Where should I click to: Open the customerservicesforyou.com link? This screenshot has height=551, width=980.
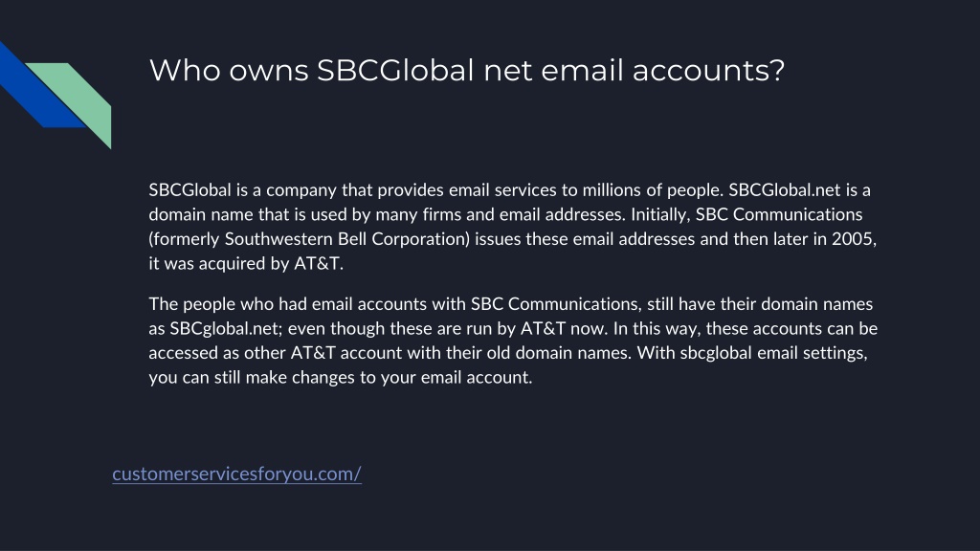click(237, 474)
